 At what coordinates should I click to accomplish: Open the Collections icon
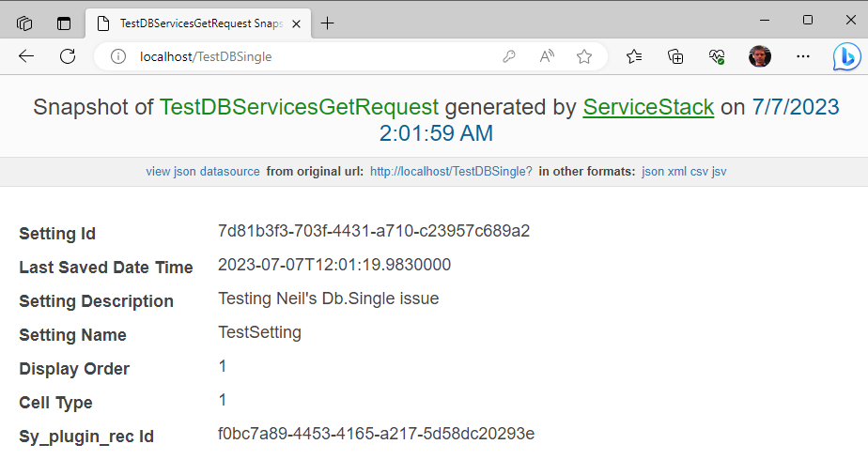(675, 56)
